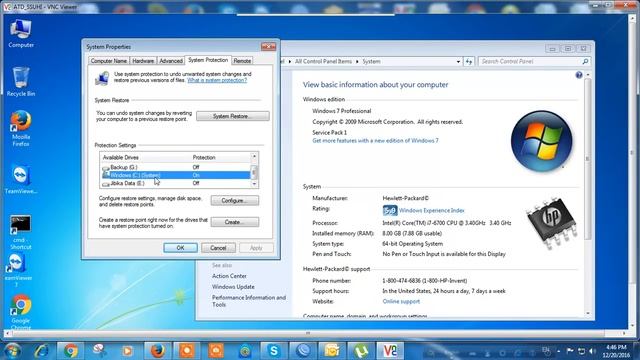Click the All Control Panel Items breadcrumb
This screenshot has width=640, height=360.
(323, 62)
